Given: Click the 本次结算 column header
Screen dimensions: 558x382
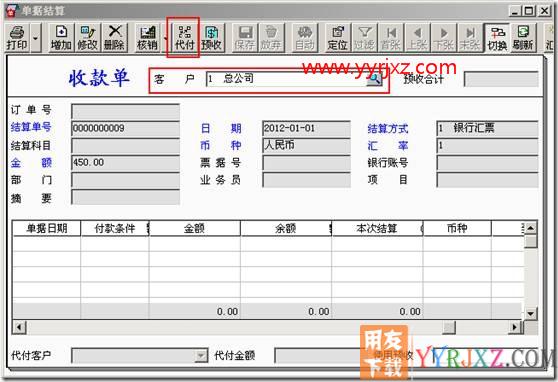Looking at the screenshot, I should point(377,228).
